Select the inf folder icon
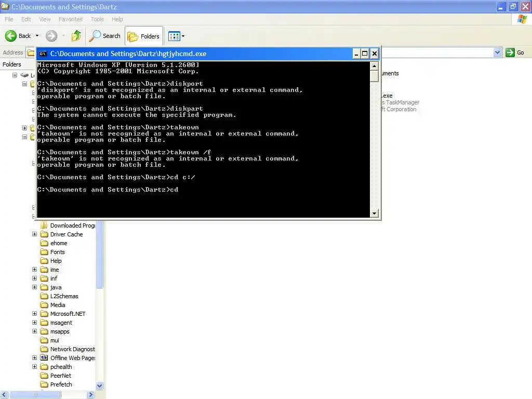 click(x=44, y=278)
